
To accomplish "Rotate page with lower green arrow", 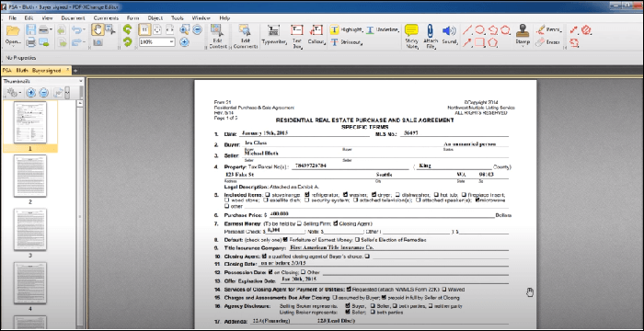I will [x=128, y=42].
